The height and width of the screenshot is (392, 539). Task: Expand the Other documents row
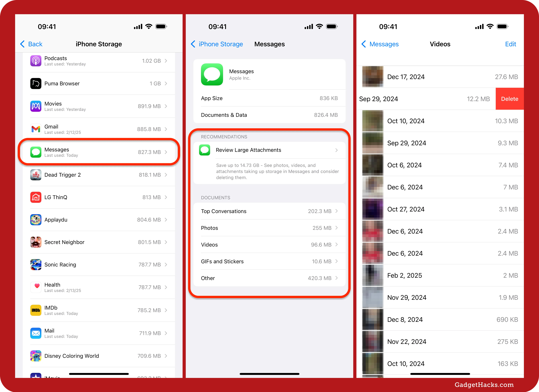tap(269, 278)
